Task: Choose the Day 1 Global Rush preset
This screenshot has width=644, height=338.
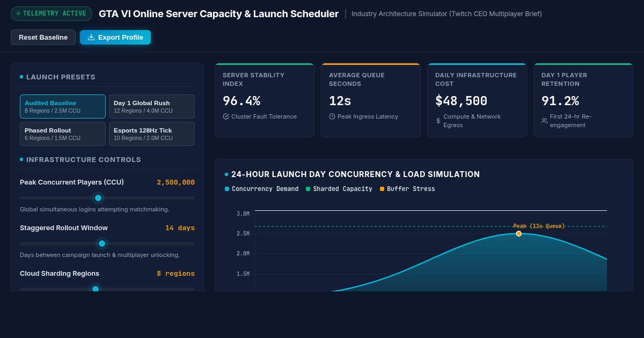Action: [x=152, y=106]
